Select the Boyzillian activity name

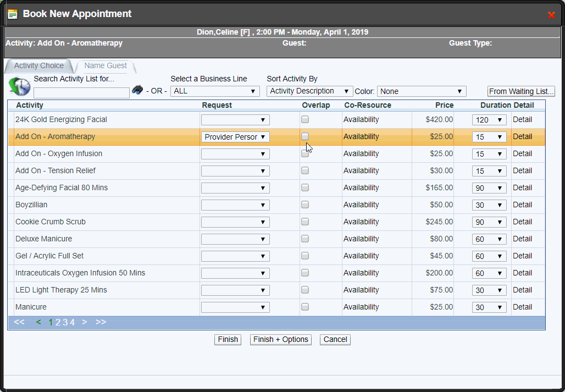[x=31, y=205]
